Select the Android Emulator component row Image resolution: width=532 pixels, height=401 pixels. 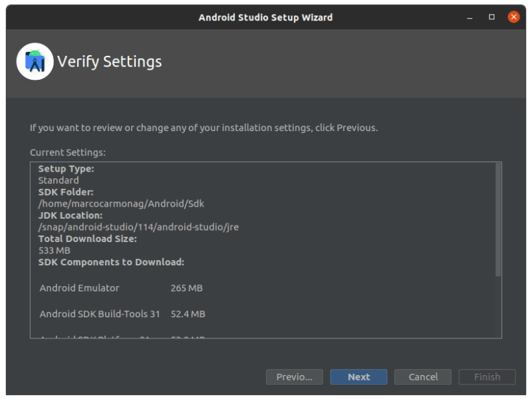tap(80, 289)
